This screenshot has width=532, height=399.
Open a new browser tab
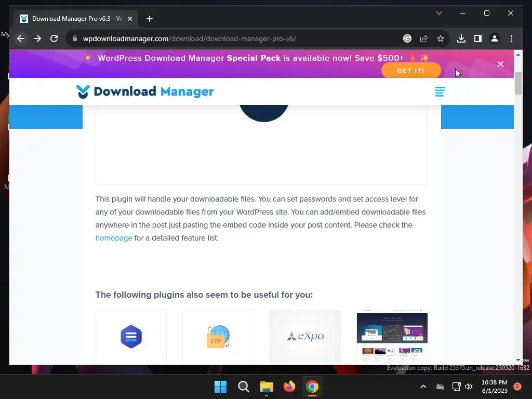[149, 19]
